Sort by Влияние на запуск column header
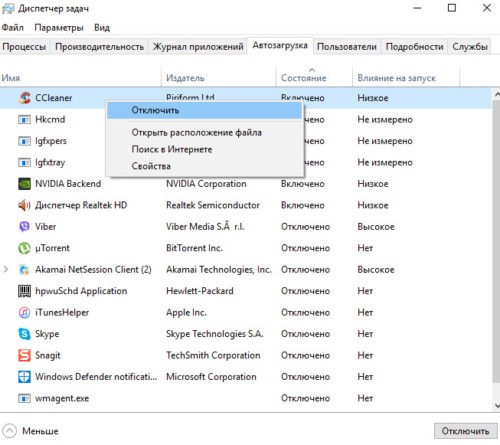Viewport: 500px width, 445px height. (x=406, y=78)
